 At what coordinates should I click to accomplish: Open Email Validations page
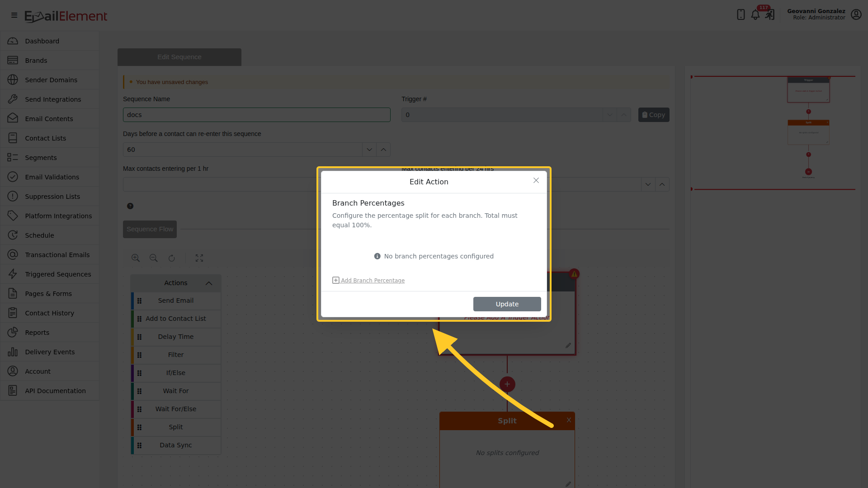coord(50,177)
